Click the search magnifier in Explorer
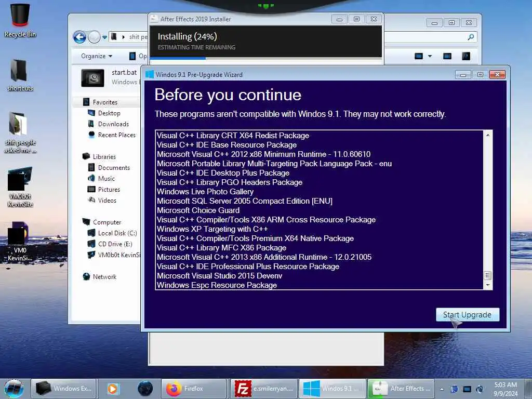Screen dimensions: 532x399 click(471, 37)
